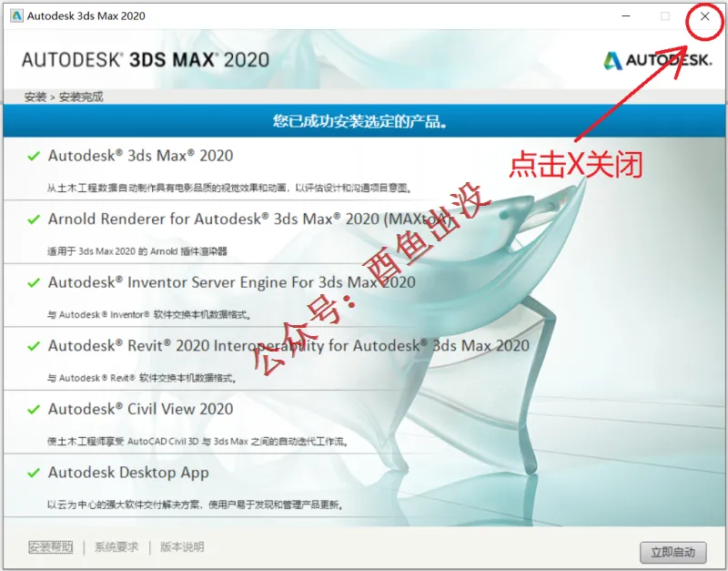
Task: Click the AUTODESK 3DS MAX 2020 header title
Action: 146,60
